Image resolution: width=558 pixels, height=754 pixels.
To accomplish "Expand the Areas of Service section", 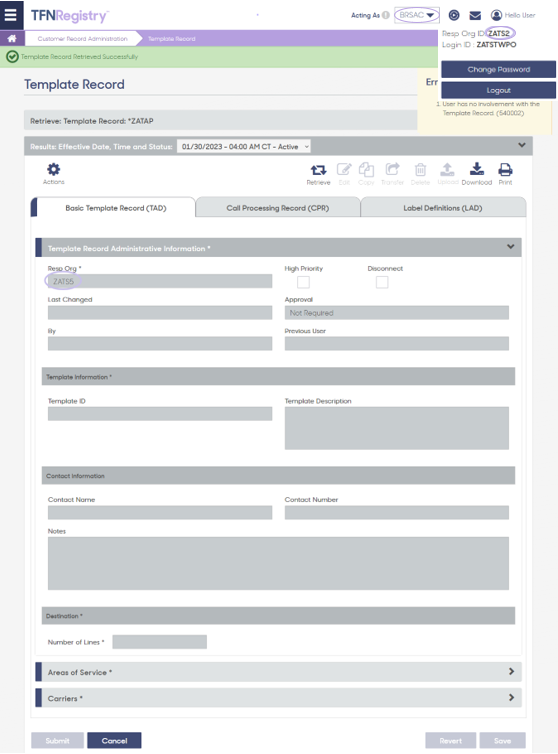I will (x=279, y=672).
